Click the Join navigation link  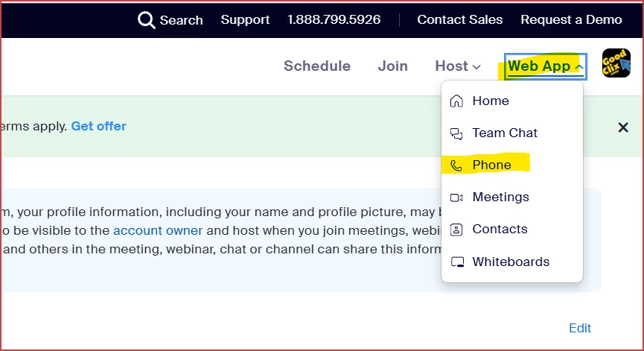tap(392, 66)
